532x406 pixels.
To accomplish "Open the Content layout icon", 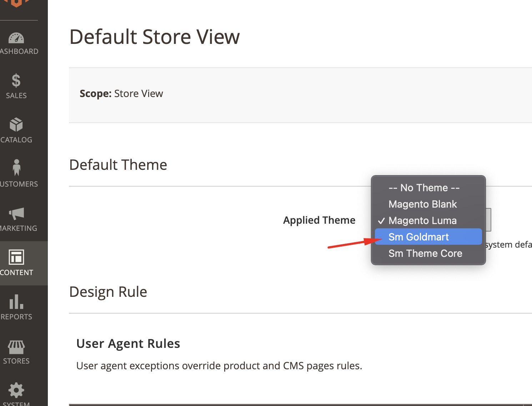I will (16, 257).
